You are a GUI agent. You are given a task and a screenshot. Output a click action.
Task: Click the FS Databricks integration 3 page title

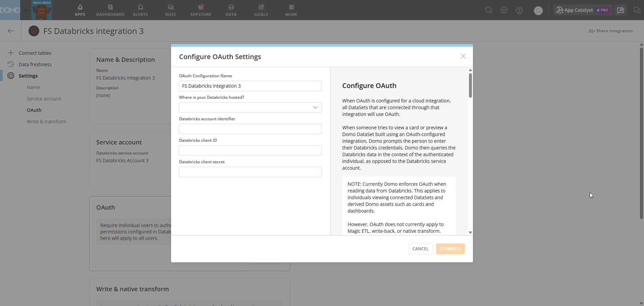coord(93,31)
